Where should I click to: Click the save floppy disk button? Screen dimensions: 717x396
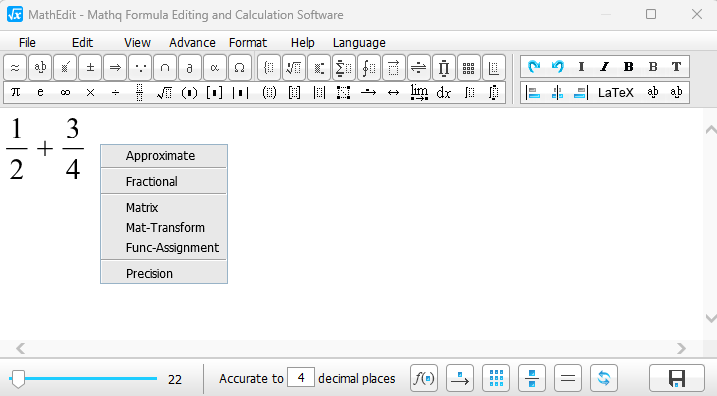[x=677, y=378]
